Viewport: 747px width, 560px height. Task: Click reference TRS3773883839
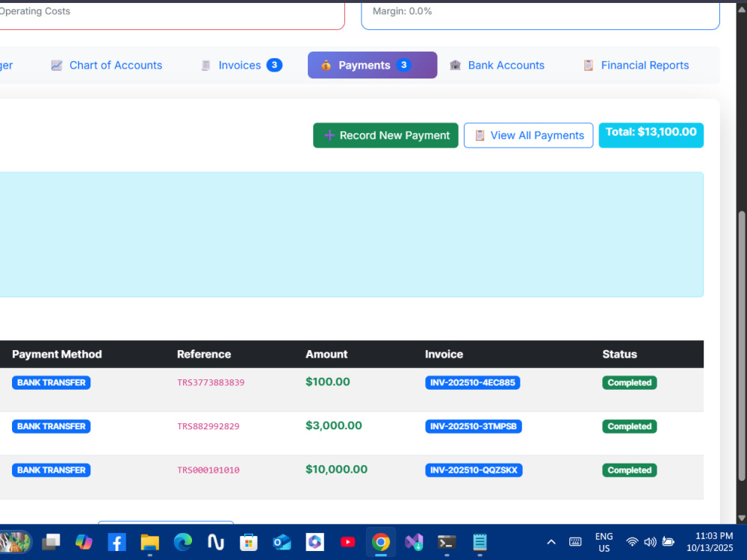coord(211,383)
